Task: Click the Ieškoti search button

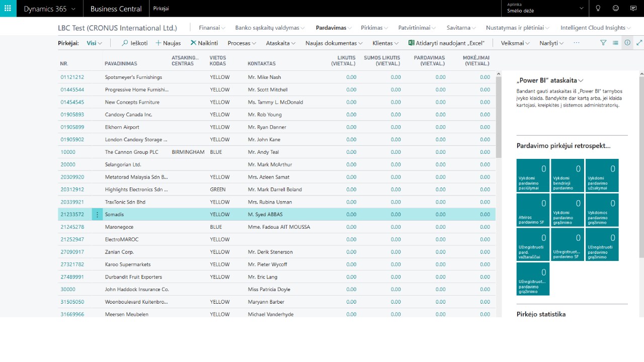Action: click(135, 43)
